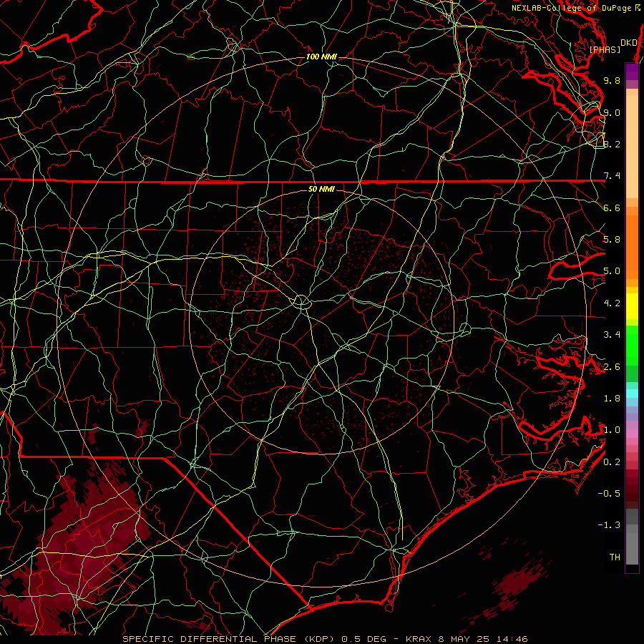Click the KRAX 8 MAY 25 14:46 timestamp
Image resolution: width=644 pixels, height=644 pixels.
tap(467, 639)
